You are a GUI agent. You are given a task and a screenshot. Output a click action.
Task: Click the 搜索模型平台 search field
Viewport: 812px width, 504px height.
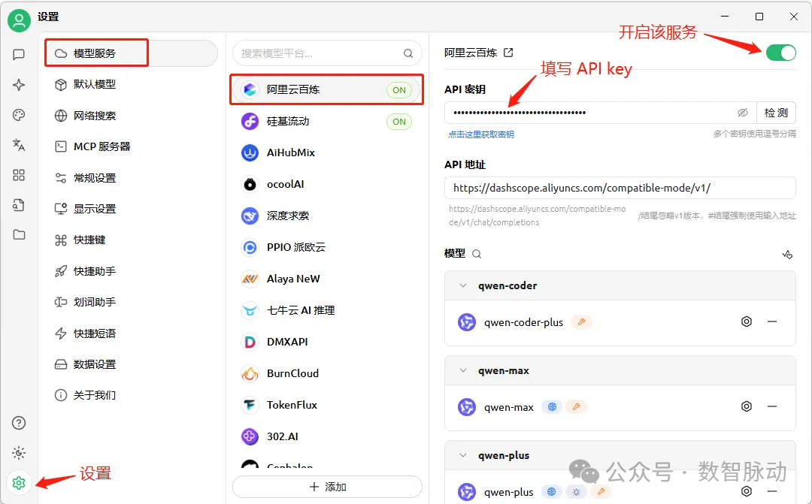pos(326,53)
